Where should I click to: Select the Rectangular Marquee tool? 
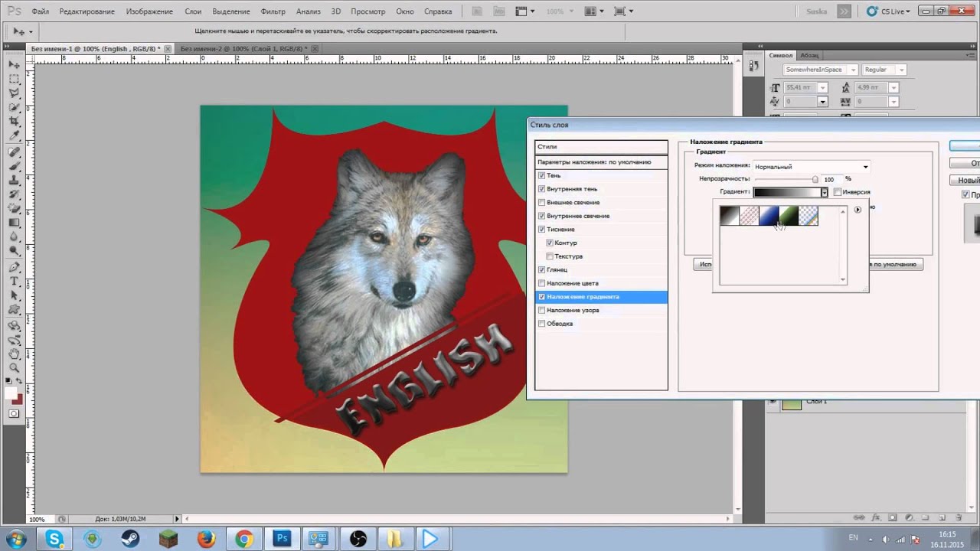(x=15, y=79)
